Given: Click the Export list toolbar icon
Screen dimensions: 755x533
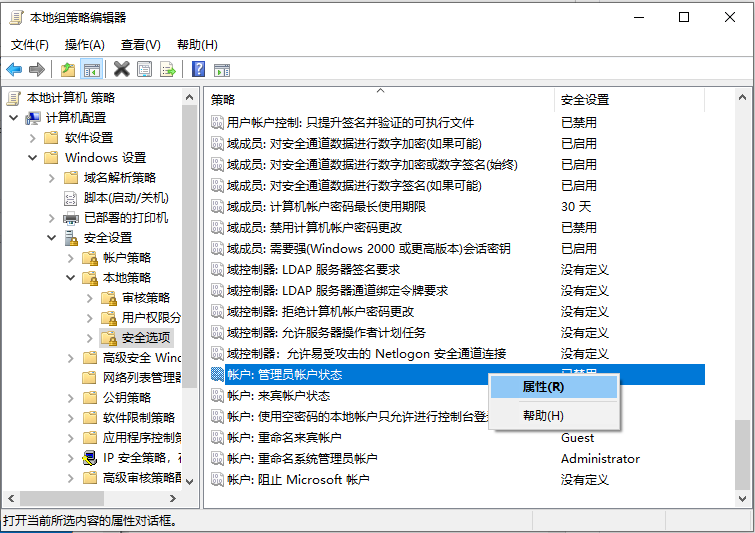Looking at the screenshot, I should [168, 69].
